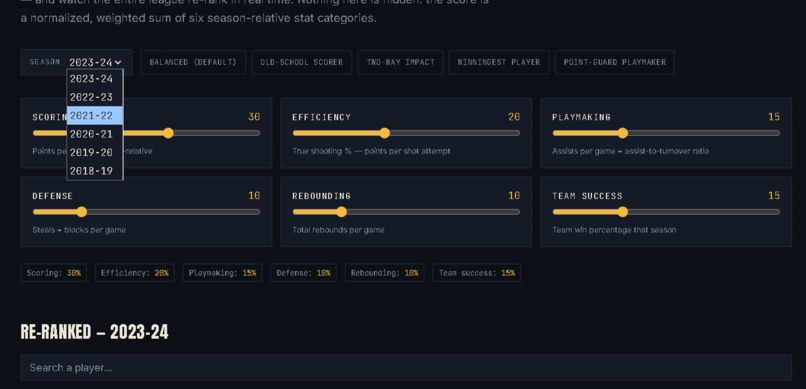Open the Season dropdown showing 2023-24

pyautogui.click(x=95, y=62)
